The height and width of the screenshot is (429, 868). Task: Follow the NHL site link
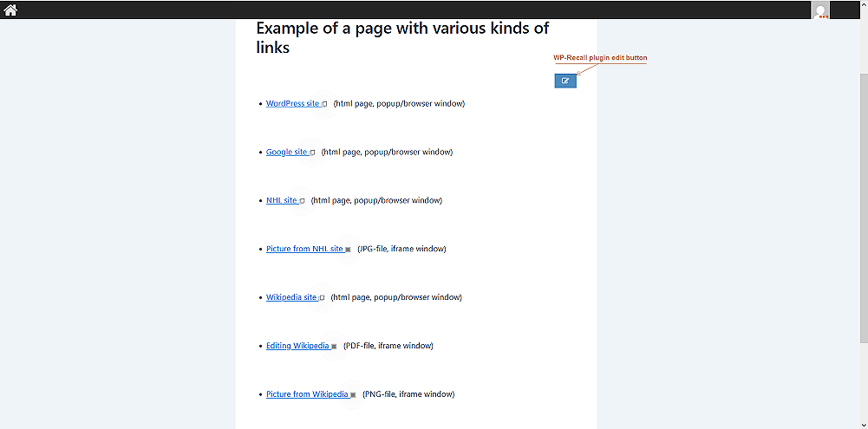click(x=282, y=200)
